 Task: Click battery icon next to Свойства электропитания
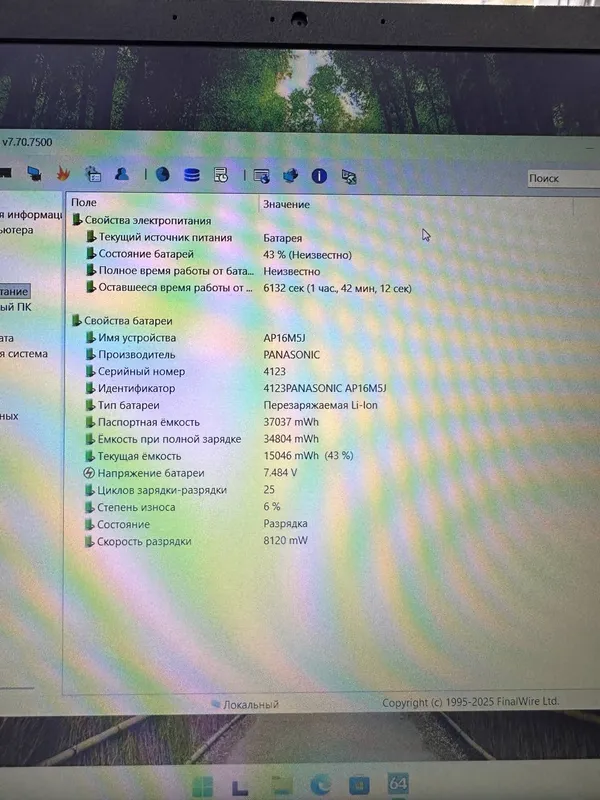tap(77, 220)
